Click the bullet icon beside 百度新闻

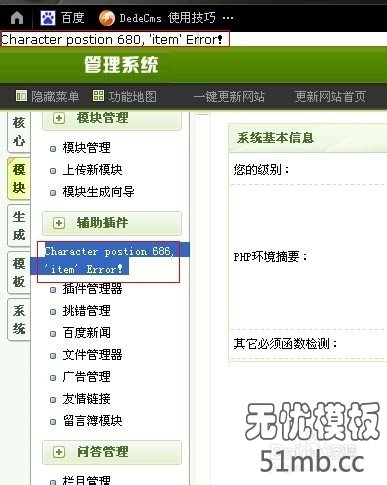click(53, 334)
